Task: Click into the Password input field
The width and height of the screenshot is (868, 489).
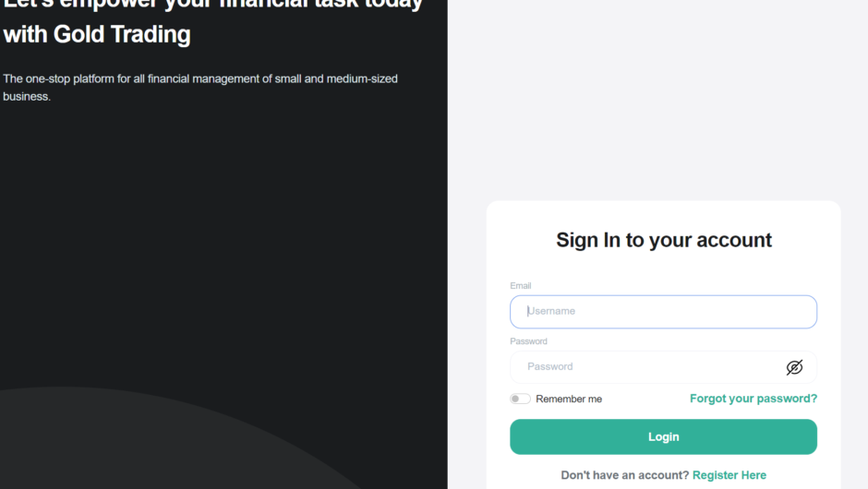Action: [646, 367]
